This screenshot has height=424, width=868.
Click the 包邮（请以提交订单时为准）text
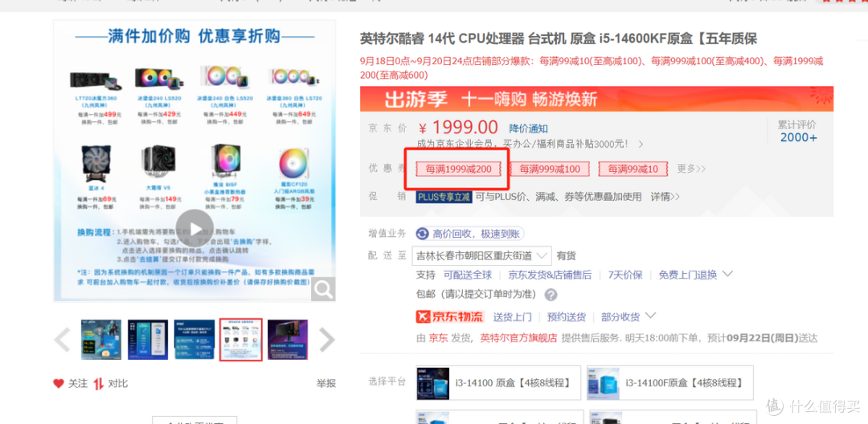477,295
